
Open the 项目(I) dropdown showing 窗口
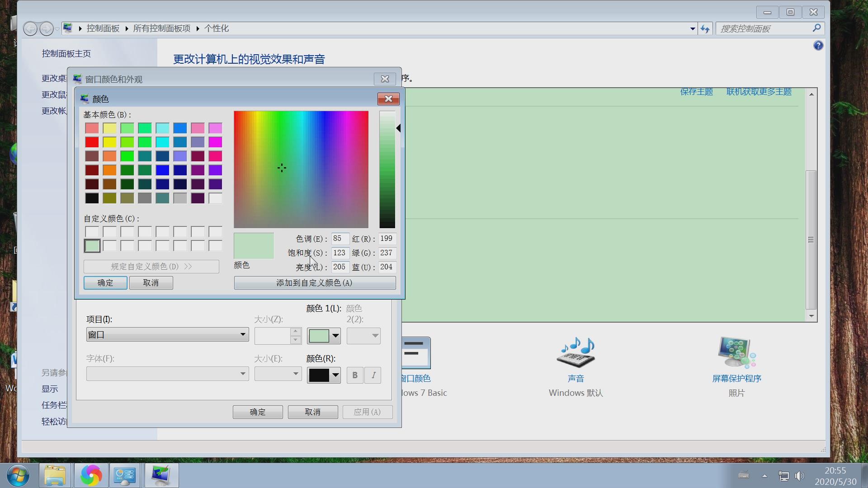click(167, 334)
